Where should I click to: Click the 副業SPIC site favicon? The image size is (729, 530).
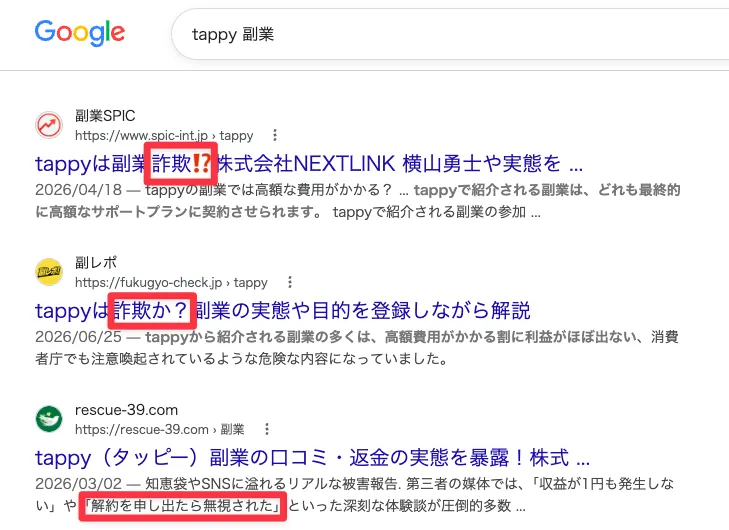click(x=49, y=125)
